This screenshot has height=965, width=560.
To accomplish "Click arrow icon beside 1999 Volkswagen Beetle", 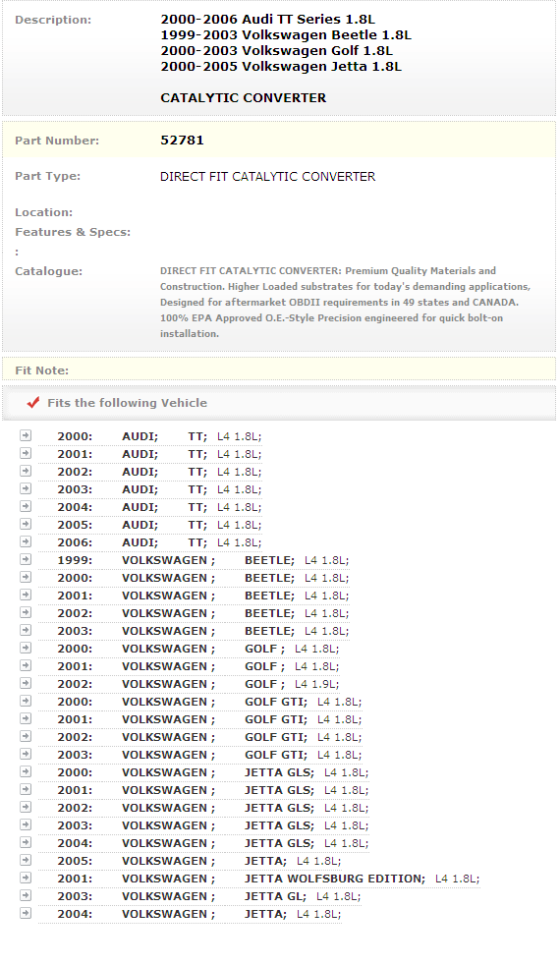I will click(26, 559).
